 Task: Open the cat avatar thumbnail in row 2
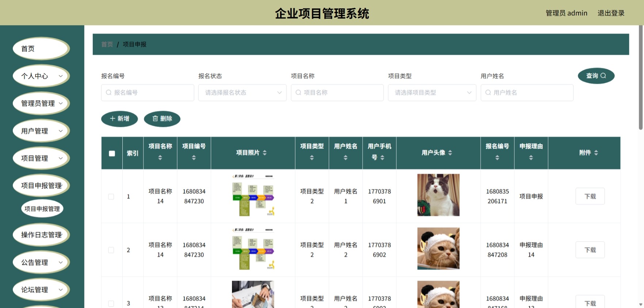[438, 249]
